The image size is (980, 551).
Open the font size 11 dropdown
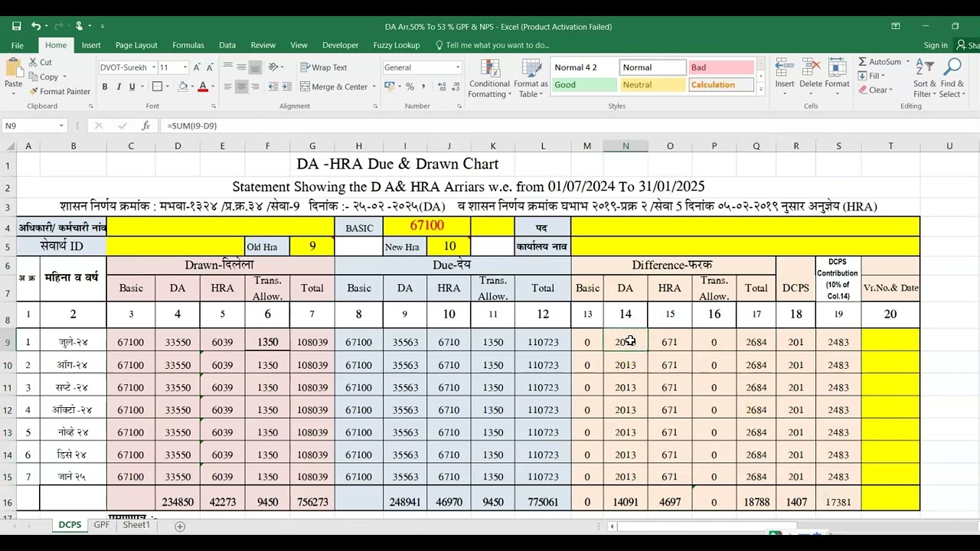pyautogui.click(x=185, y=67)
